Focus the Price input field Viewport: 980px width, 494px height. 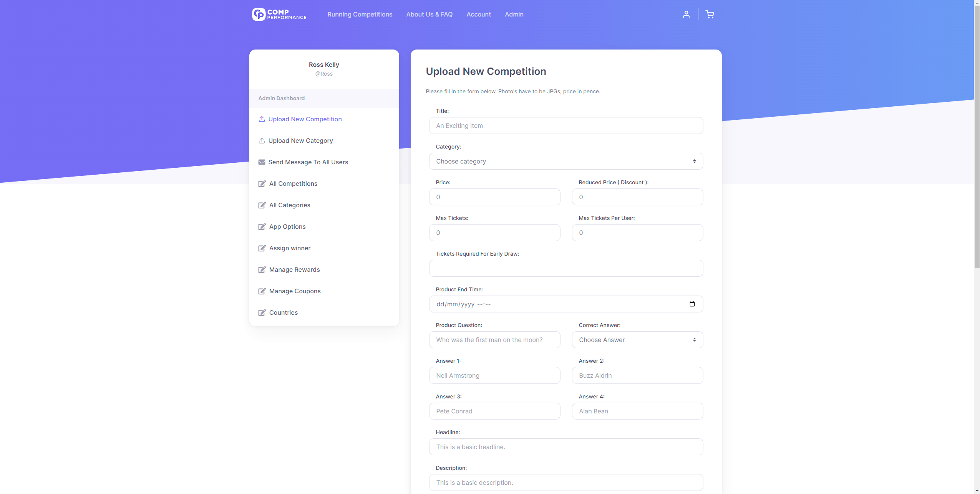[494, 197]
